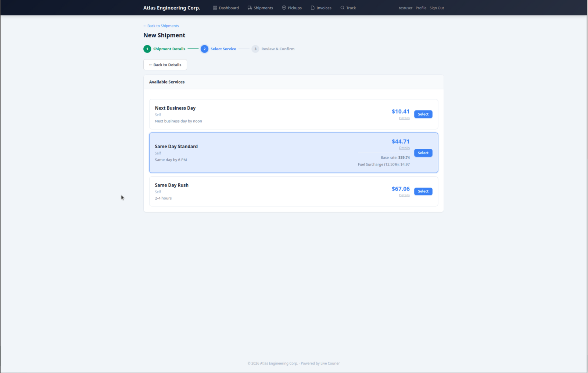Screen dimensions: 588x373
Task: Click the Invoices document icon
Action: pos(313,8)
